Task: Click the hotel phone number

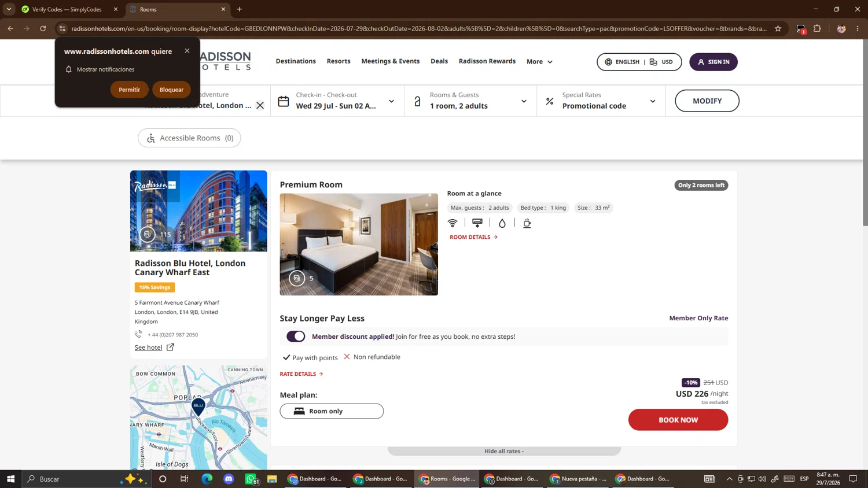Action: (x=172, y=335)
